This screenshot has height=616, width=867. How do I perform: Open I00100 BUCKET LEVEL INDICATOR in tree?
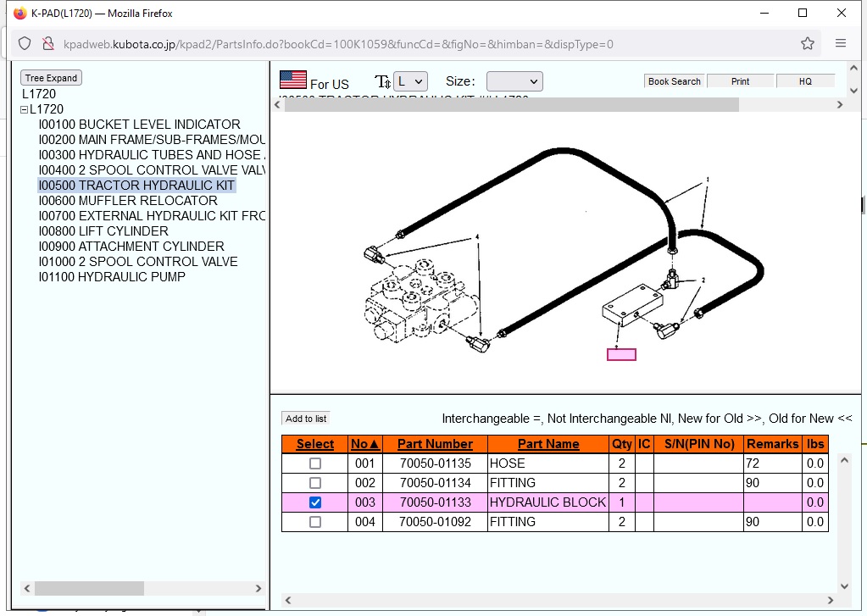(139, 125)
